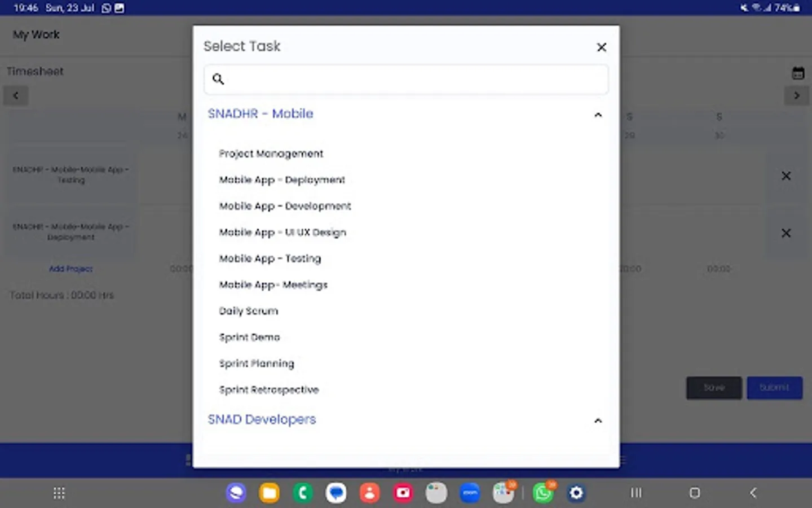This screenshot has height=508, width=812.
Task: Collapse the SNAD Developers task group
Action: (598, 421)
